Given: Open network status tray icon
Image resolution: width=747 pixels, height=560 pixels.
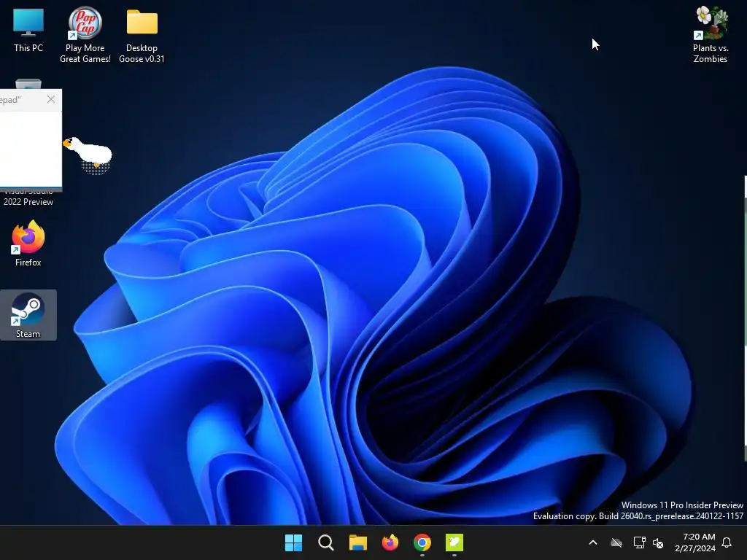Looking at the screenshot, I should coord(639,542).
